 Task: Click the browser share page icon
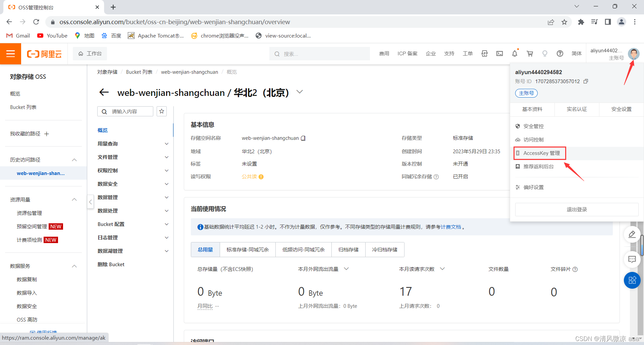click(551, 22)
